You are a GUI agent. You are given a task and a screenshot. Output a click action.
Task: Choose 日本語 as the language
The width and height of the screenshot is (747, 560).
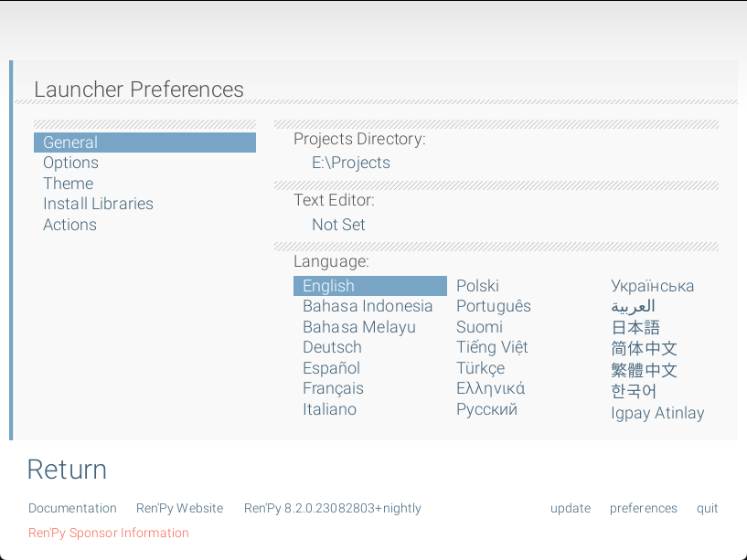click(635, 326)
